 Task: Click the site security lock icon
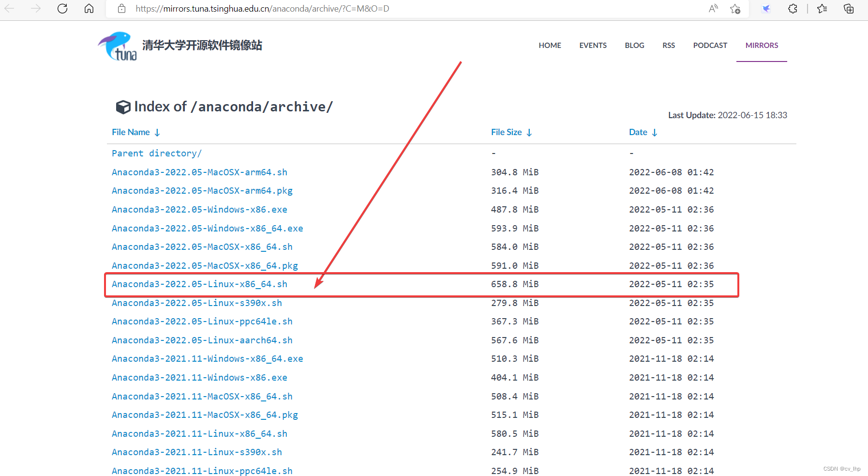coord(121,8)
